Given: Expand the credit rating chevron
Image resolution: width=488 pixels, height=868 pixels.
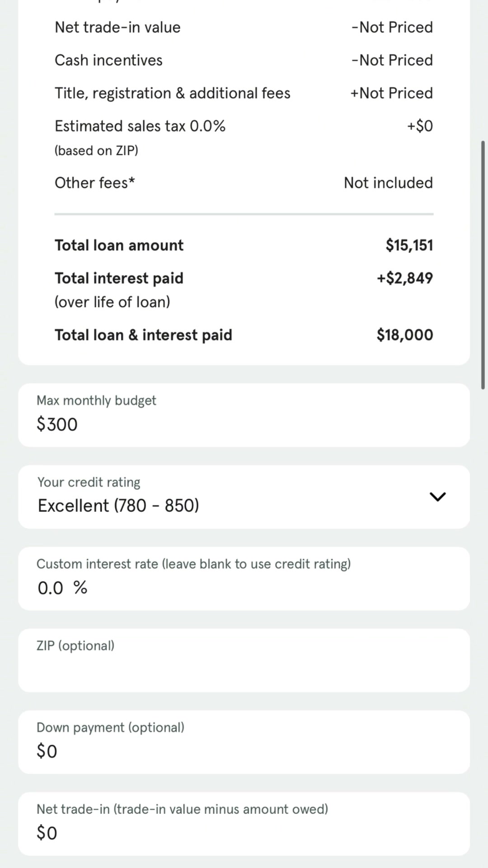Looking at the screenshot, I should tap(437, 497).
